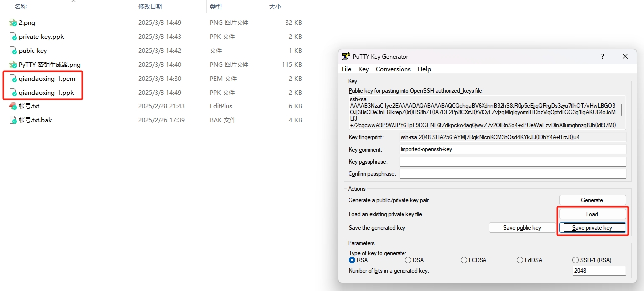Click the EditPlus type cell
This screenshot has height=291, width=644.
coord(221,106)
